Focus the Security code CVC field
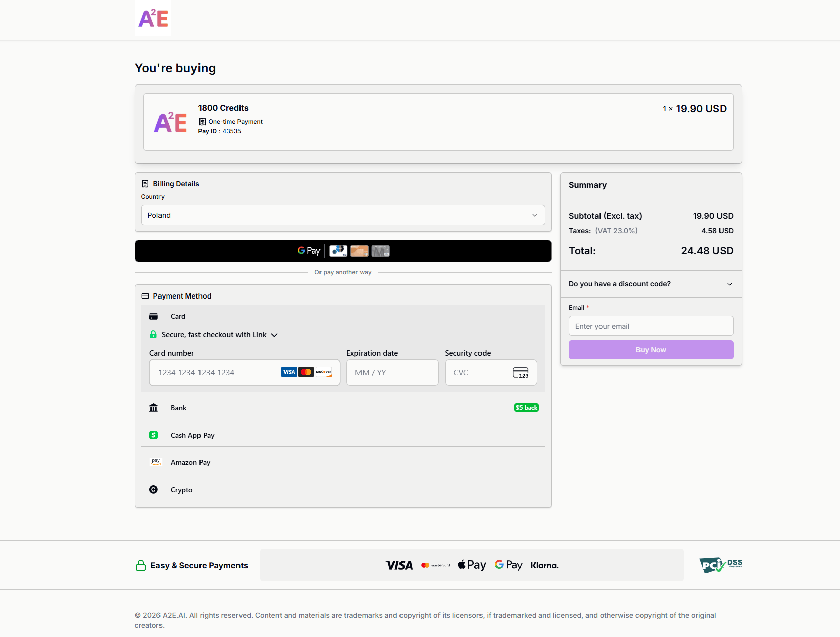This screenshot has height=637, width=840. (x=491, y=372)
